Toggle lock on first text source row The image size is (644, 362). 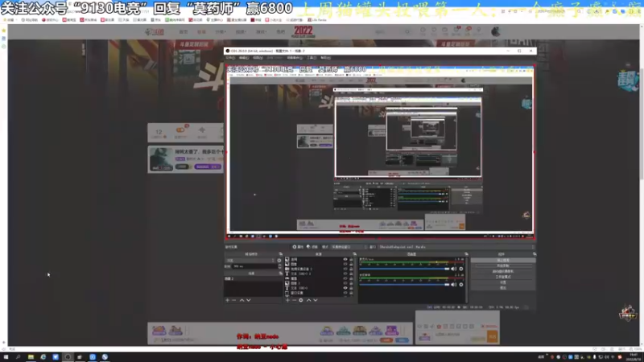click(x=351, y=274)
